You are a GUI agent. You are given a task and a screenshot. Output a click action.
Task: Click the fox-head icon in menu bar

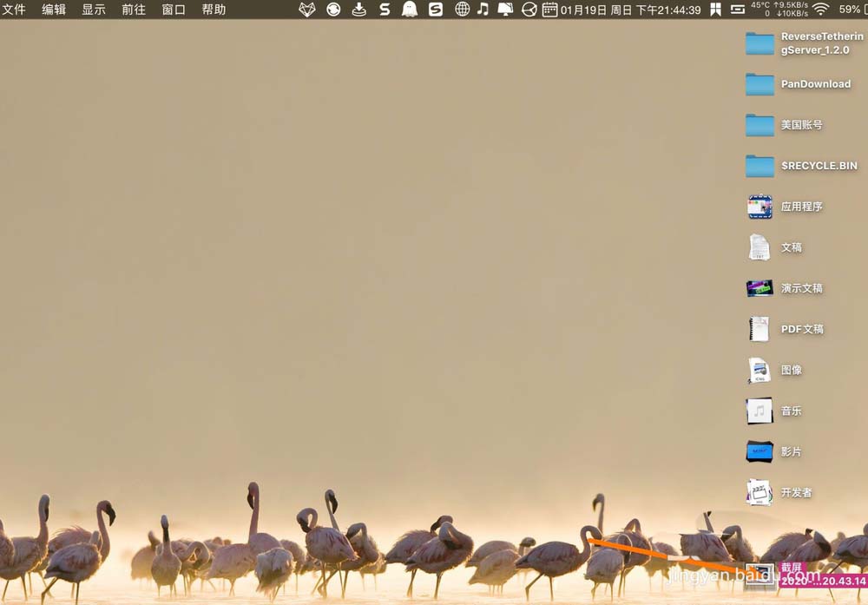[x=307, y=10]
